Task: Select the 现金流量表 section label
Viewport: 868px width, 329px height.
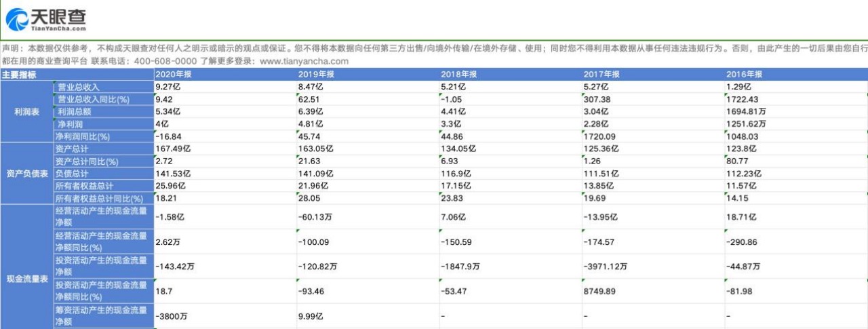Action: click(26, 279)
